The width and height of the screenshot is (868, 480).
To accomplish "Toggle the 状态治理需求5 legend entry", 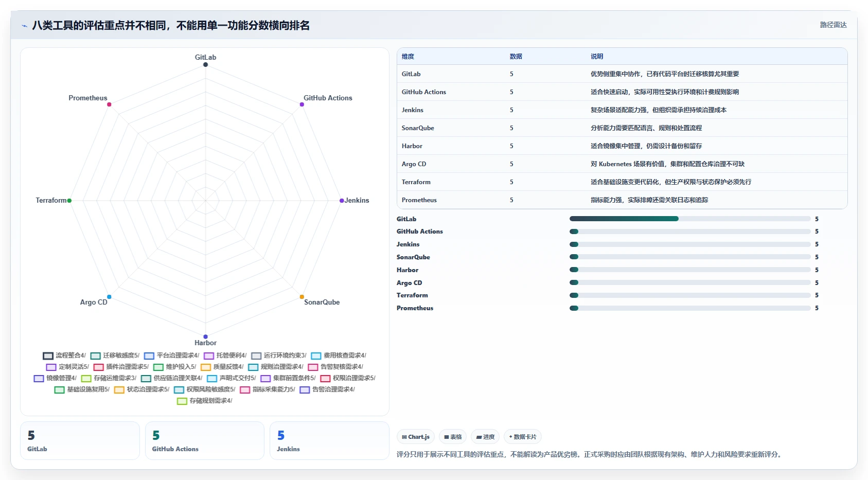I will (141, 389).
